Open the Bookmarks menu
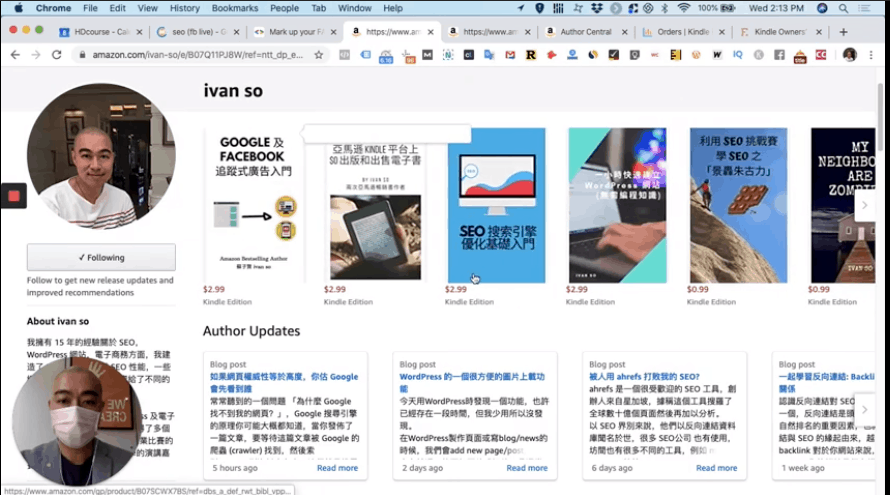Image resolution: width=890 pixels, height=495 pixels. click(235, 8)
